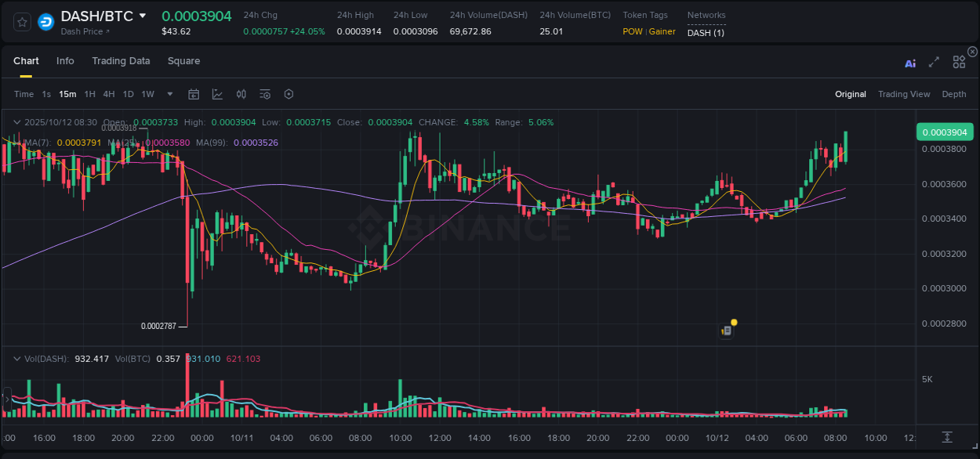This screenshot has width=980, height=459.
Task: Open the indicator list icon
Action: coord(264,94)
